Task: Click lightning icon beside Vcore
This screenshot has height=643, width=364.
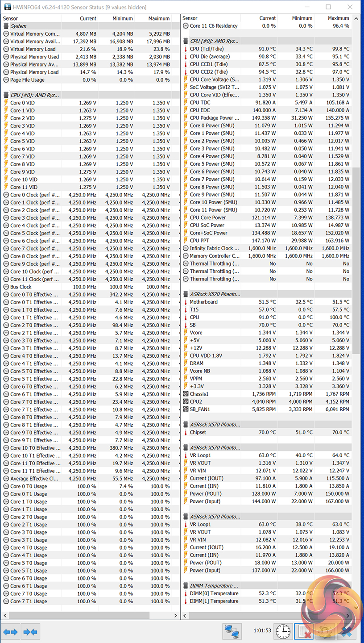Action: (186, 333)
